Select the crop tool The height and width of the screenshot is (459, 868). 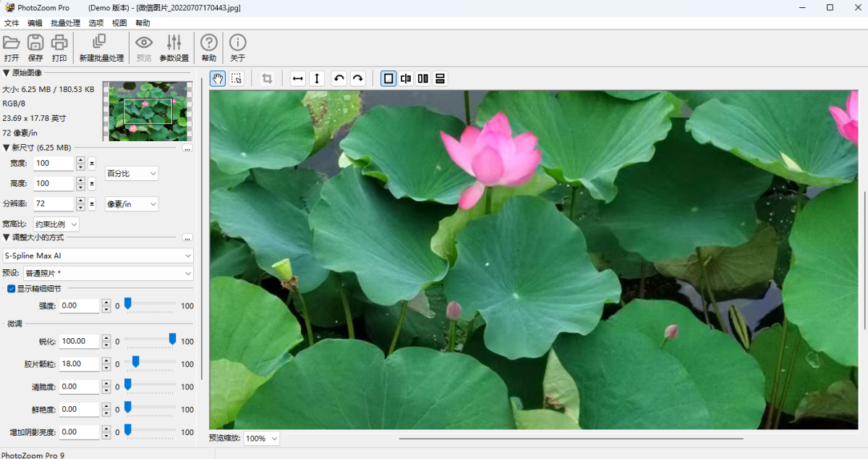click(x=267, y=79)
